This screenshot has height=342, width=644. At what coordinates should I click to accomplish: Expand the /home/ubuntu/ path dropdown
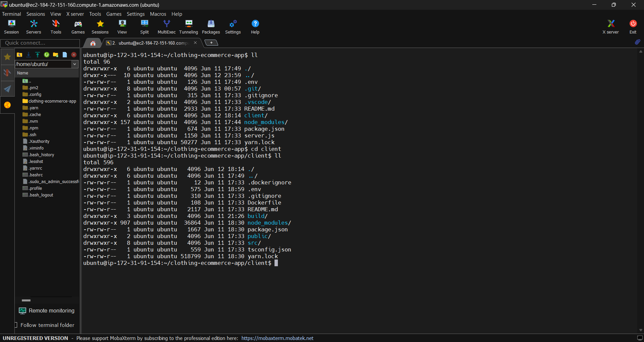(75, 64)
